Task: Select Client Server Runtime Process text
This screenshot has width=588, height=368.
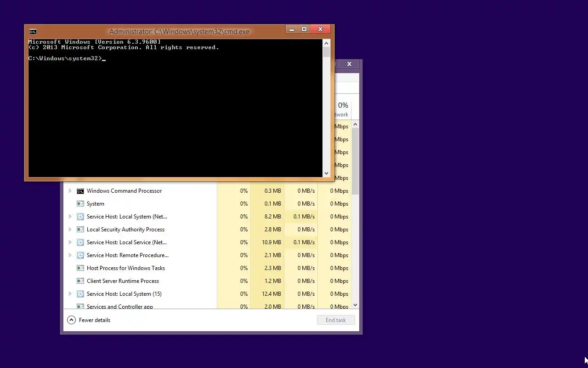Action: 123,281
